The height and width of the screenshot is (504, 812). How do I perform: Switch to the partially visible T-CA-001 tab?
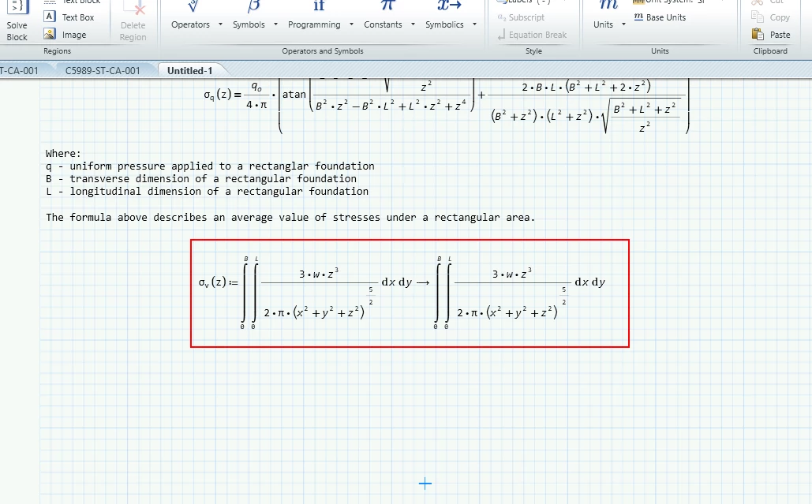point(20,70)
